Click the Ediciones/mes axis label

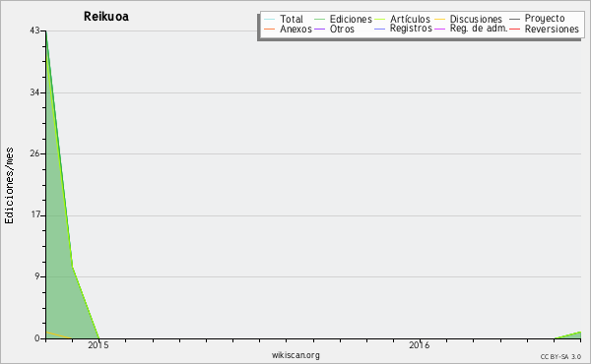9,186
